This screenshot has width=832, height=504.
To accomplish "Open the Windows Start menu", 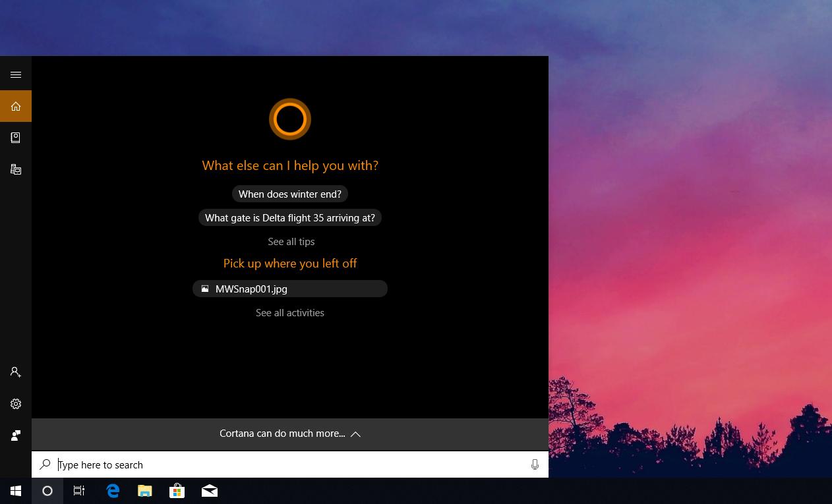I will click(16, 491).
